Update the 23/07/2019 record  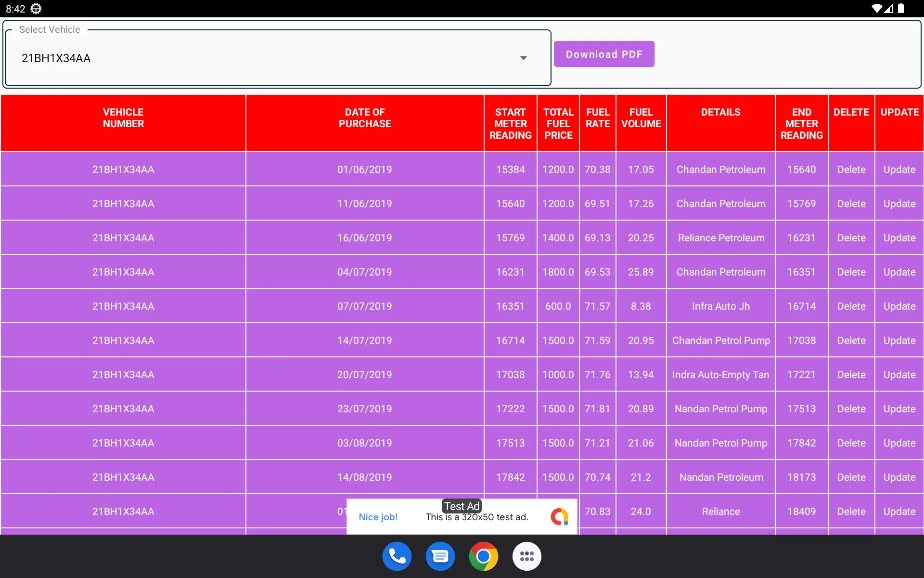pyautogui.click(x=899, y=409)
